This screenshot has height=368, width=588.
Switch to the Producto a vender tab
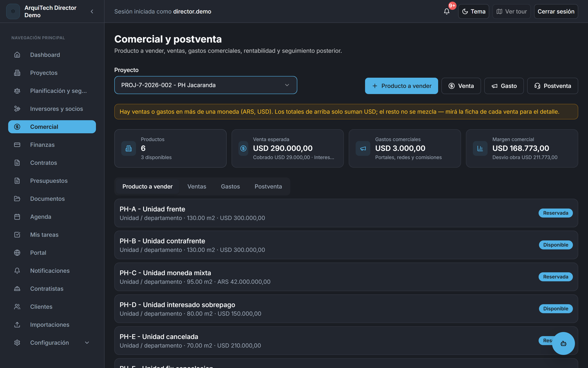tap(147, 186)
